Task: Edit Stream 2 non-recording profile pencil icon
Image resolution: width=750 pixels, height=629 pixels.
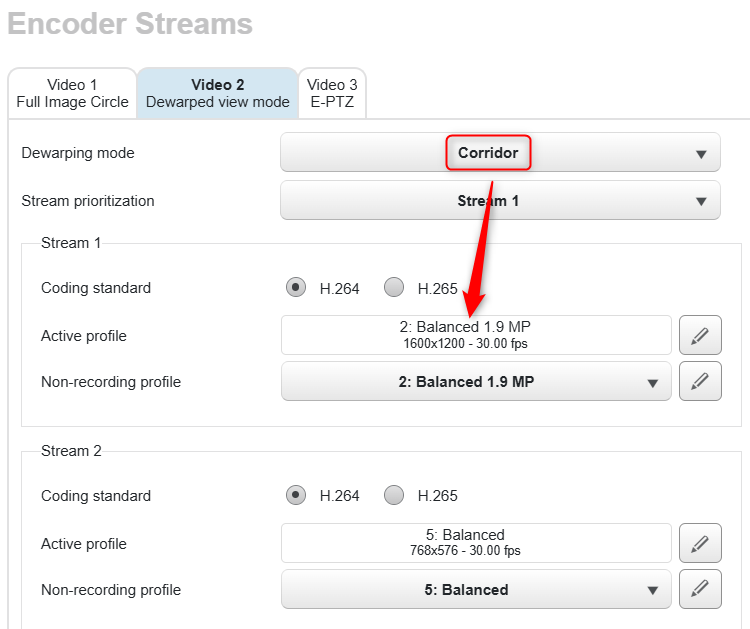Action: click(x=700, y=589)
